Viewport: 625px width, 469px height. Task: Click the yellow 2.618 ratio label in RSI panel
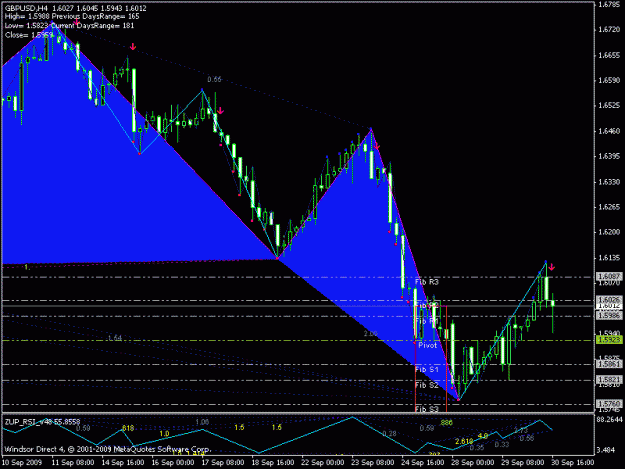[x=464, y=442]
